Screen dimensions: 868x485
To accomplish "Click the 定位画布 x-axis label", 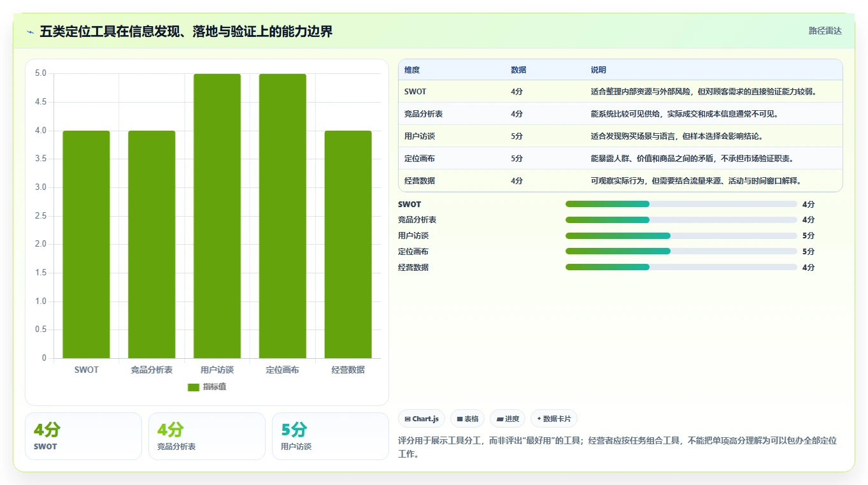I will click(283, 370).
